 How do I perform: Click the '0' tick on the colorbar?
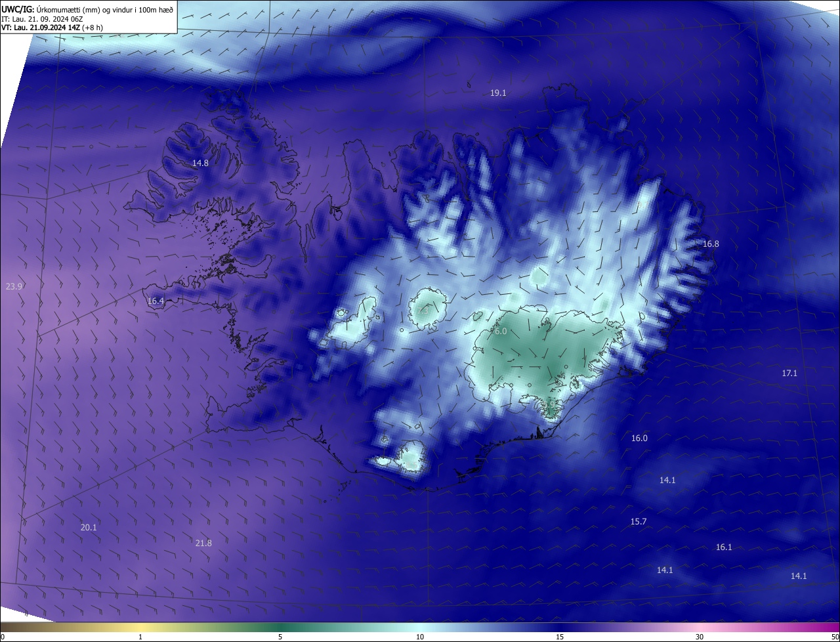pos(3,637)
